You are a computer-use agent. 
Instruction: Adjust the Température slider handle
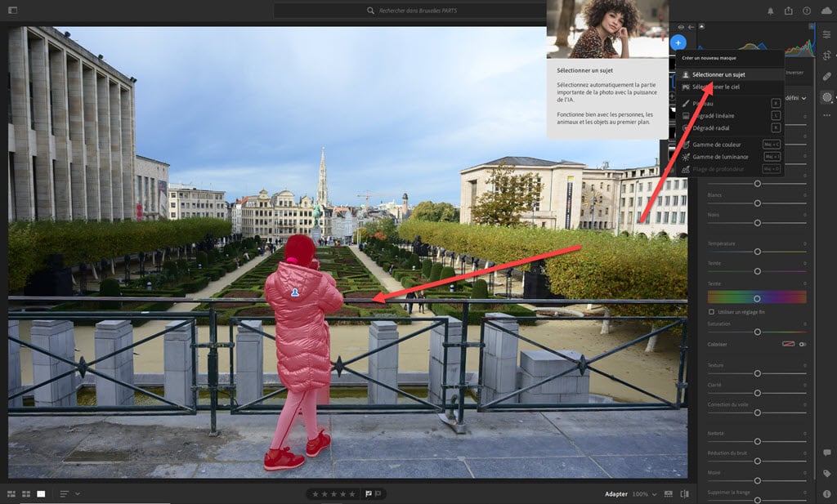point(757,252)
